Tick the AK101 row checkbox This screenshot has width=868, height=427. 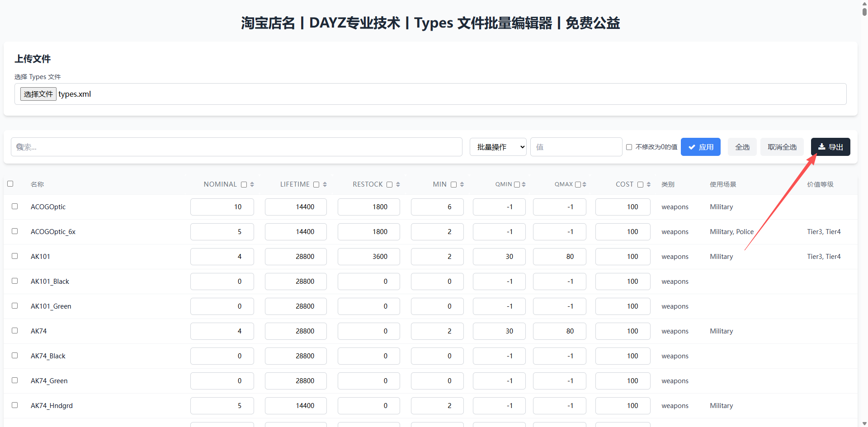[x=15, y=256]
